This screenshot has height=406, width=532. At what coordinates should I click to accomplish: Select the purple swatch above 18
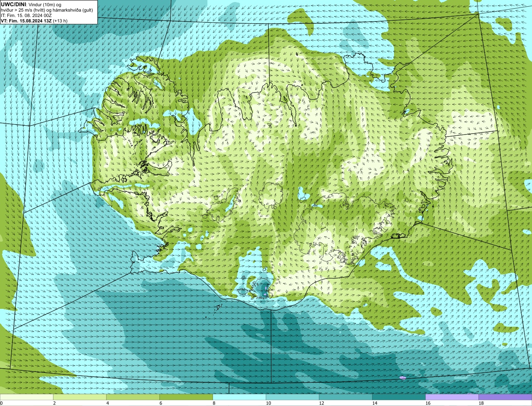coord(505,397)
